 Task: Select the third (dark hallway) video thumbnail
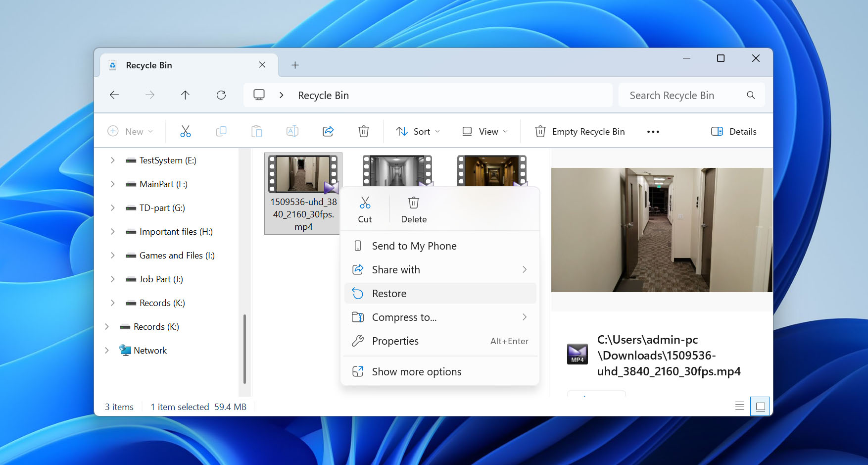(x=492, y=171)
